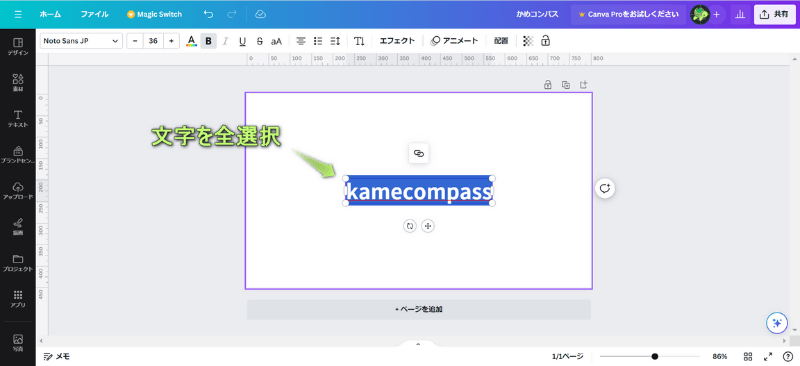Toggle bulleted list formatting
Image resolution: width=800 pixels, height=366 pixels.
pos(318,41)
